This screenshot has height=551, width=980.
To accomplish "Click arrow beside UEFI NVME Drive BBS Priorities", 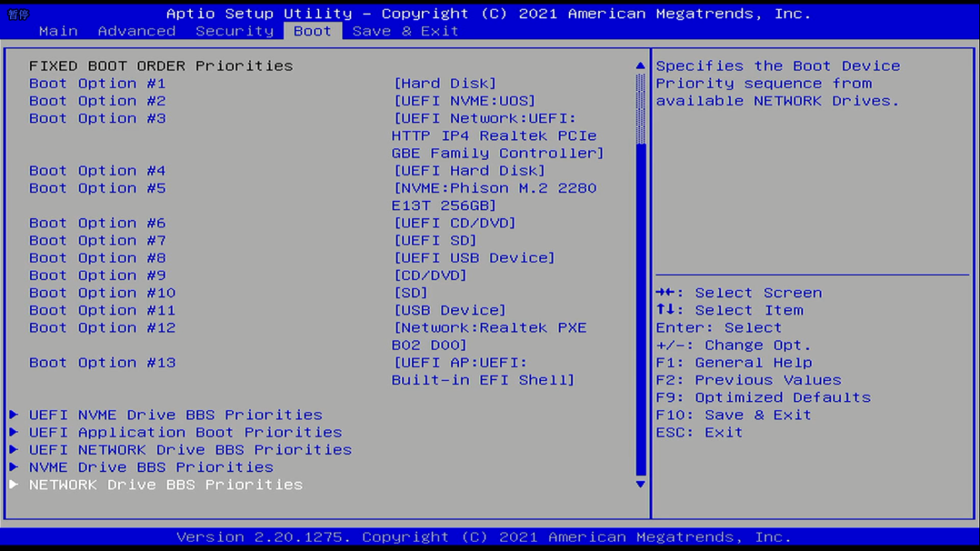I will coord(14,415).
